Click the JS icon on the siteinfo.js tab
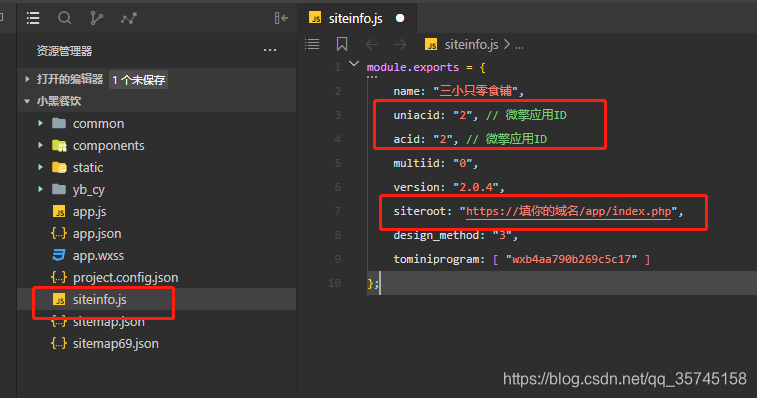Viewport: 757px width, 398px height. pos(315,18)
